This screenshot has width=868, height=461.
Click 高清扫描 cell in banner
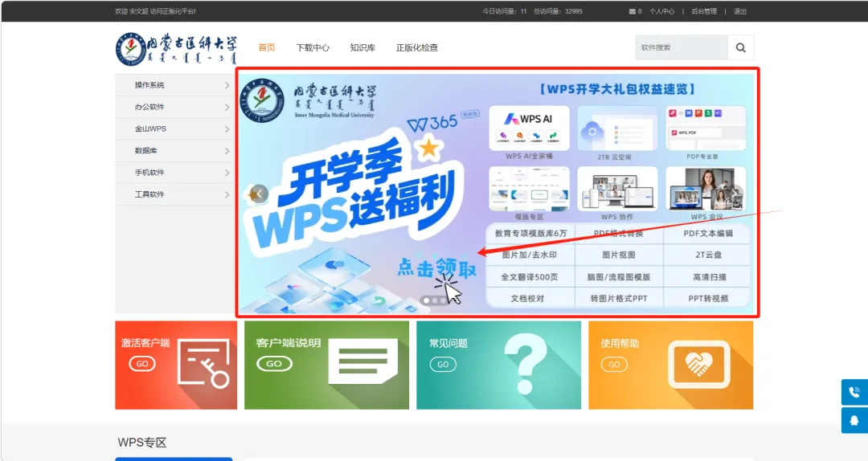click(x=709, y=277)
